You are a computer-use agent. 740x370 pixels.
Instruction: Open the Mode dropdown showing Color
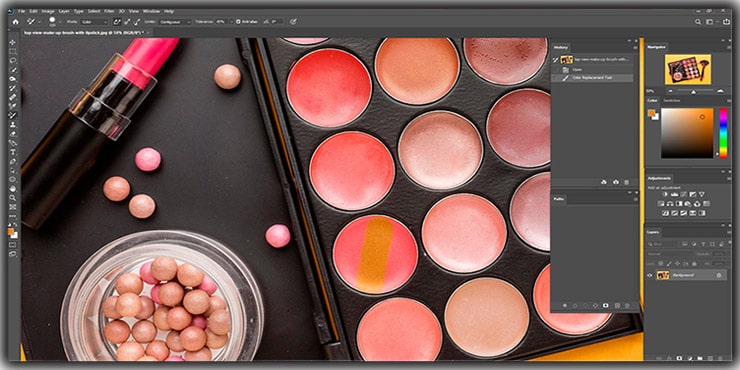[94, 22]
